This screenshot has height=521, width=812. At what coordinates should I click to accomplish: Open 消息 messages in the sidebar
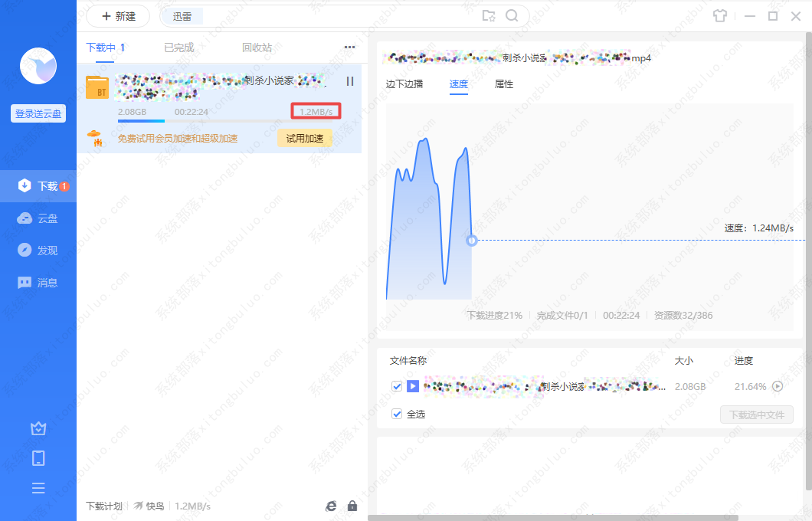38,283
